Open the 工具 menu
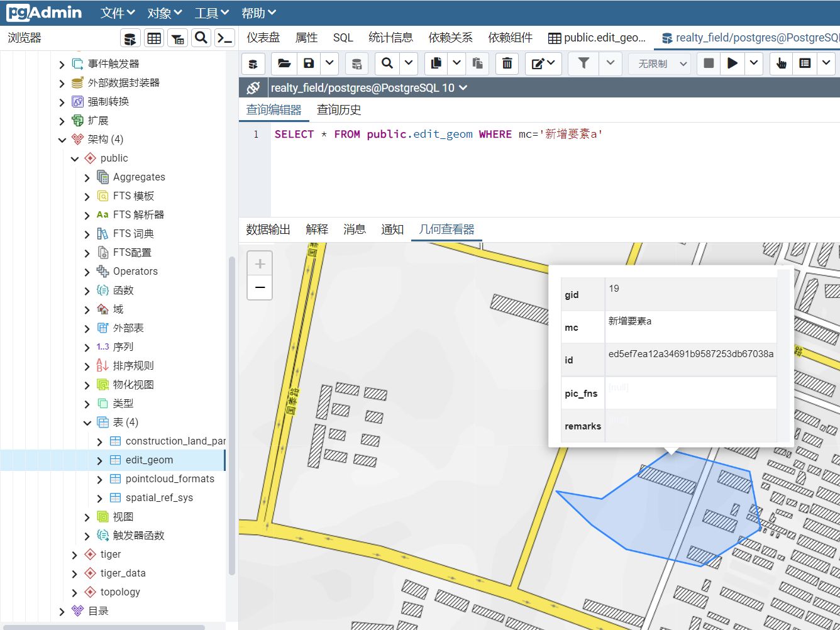 (211, 13)
